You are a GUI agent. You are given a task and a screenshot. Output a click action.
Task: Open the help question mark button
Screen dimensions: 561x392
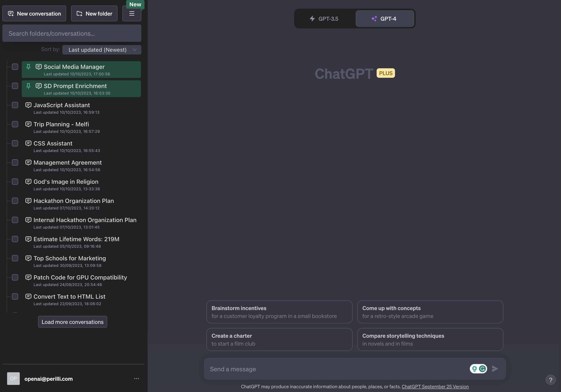pos(551,380)
